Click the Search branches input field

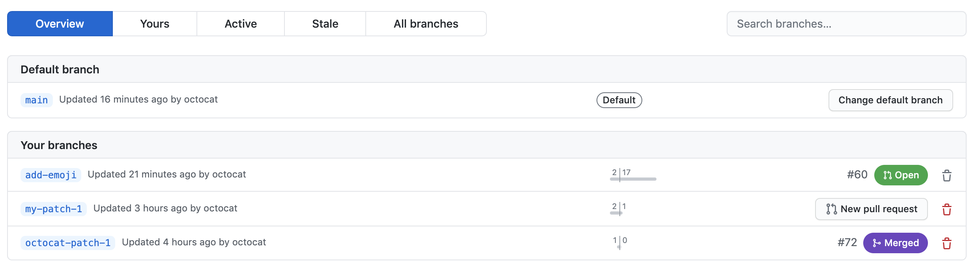coord(846,24)
